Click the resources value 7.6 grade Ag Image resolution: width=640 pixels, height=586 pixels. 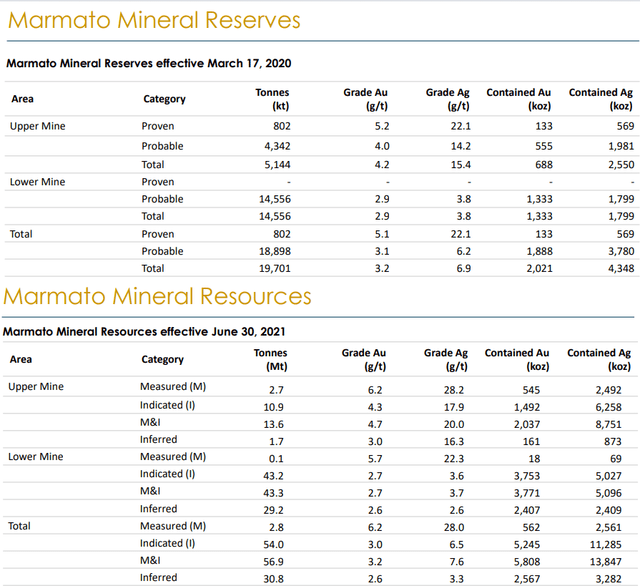tap(457, 562)
